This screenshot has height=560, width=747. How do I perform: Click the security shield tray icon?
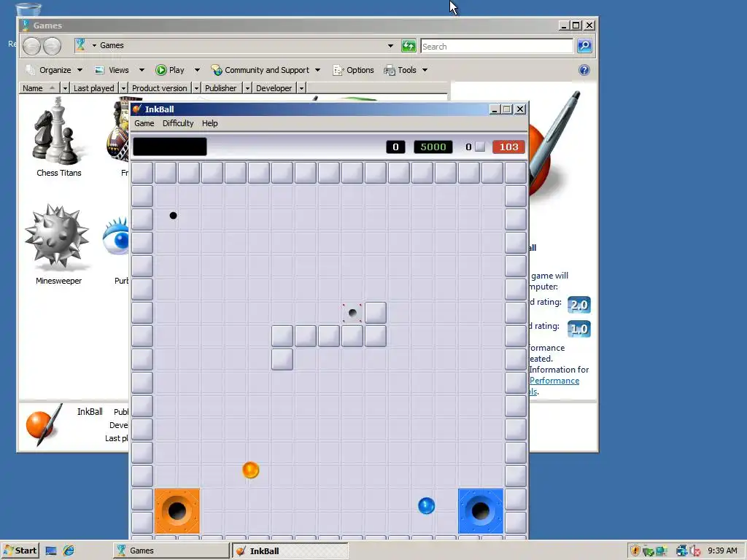pos(635,551)
